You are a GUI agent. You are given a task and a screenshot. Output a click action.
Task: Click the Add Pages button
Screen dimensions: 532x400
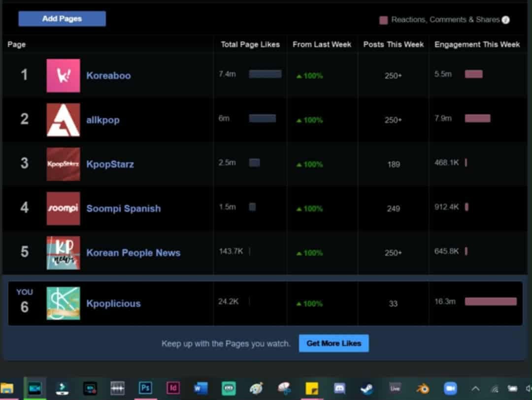coord(62,19)
